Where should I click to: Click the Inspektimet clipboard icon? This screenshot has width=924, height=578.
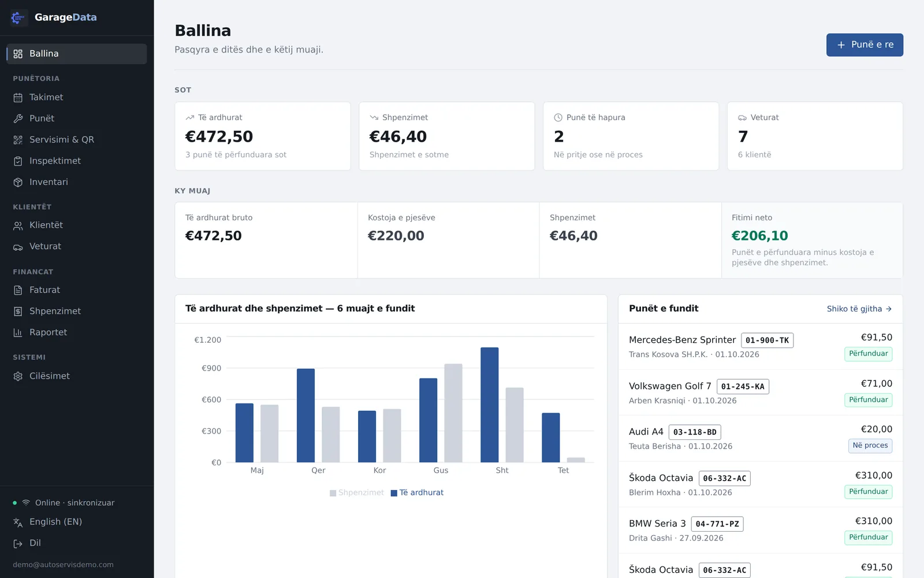point(18,161)
